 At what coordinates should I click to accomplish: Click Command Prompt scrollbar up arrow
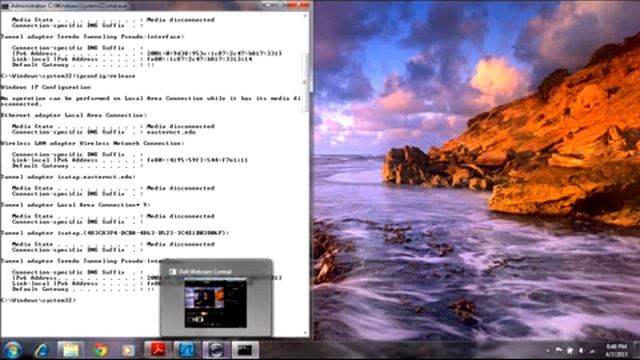(305, 16)
